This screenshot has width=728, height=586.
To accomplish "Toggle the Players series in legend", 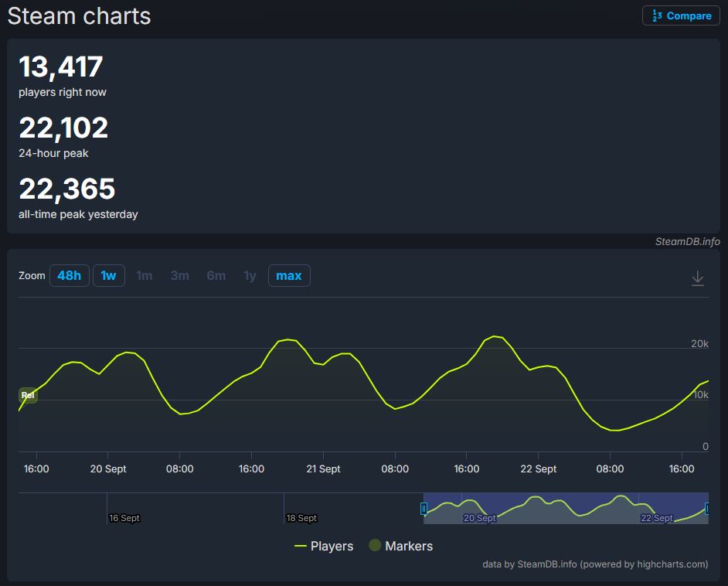I will point(324,546).
